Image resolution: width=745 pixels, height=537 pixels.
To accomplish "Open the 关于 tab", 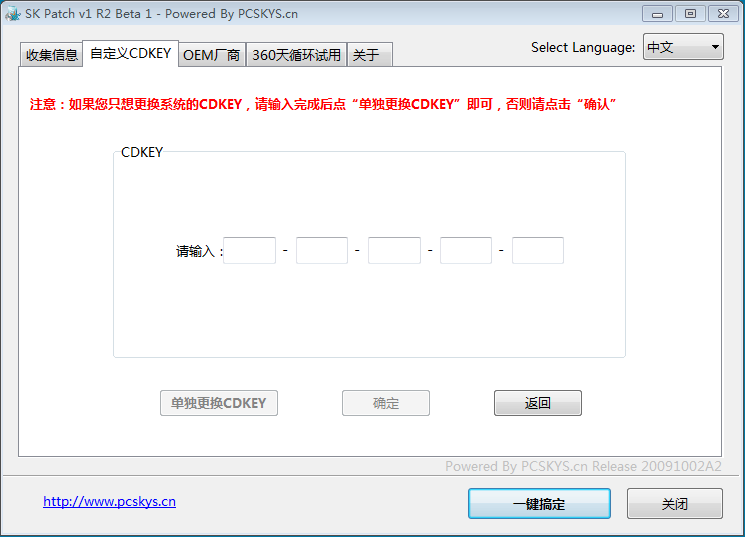I will (x=368, y=55).
